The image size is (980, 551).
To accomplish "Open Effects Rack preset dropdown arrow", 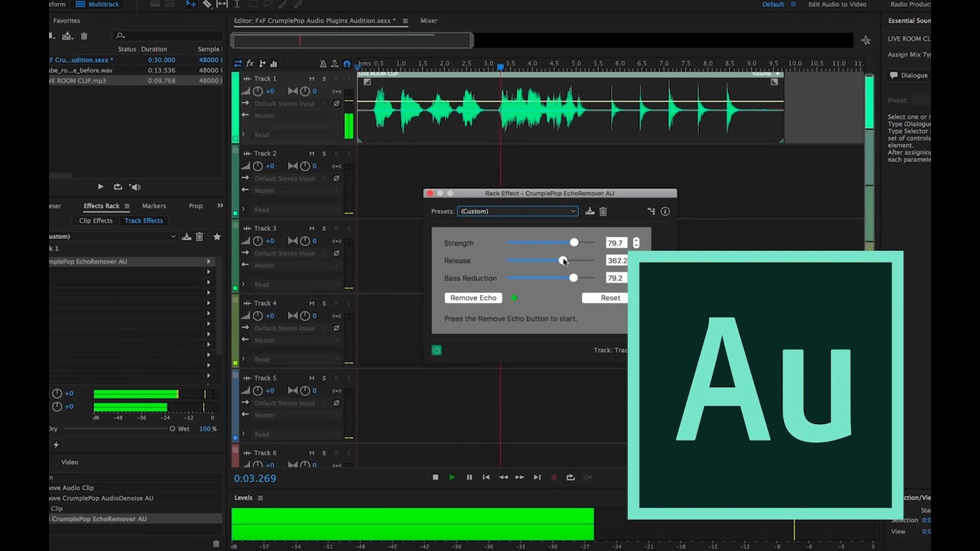I will 173,236.
